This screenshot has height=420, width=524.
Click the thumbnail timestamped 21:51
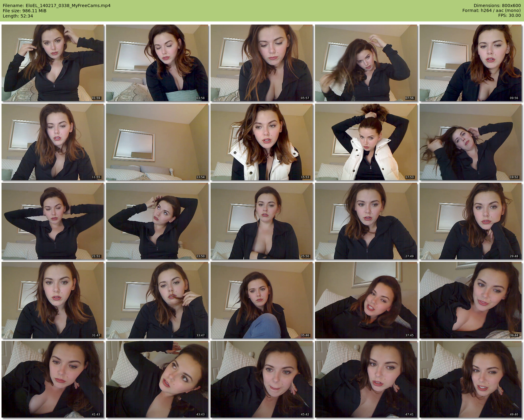pos(52,221)
